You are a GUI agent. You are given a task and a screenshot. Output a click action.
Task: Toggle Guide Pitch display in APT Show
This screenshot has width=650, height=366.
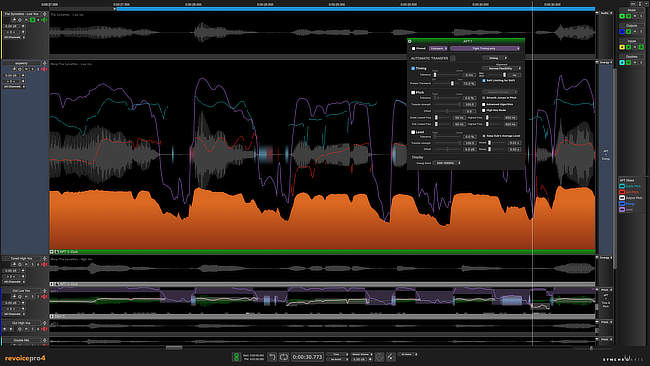click(x=622, y=186)
